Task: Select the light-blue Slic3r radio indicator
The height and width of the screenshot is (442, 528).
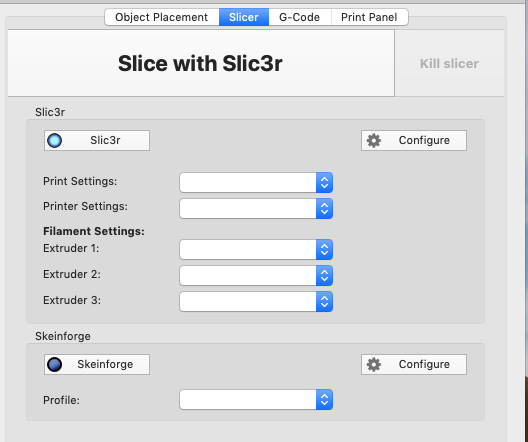Action: click(55, 140)
